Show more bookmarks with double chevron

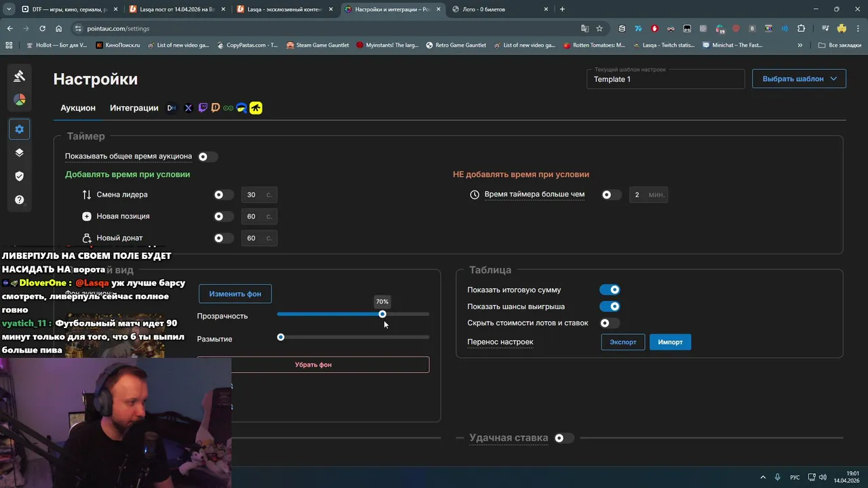pyautogui.click(x=800, y=45)
